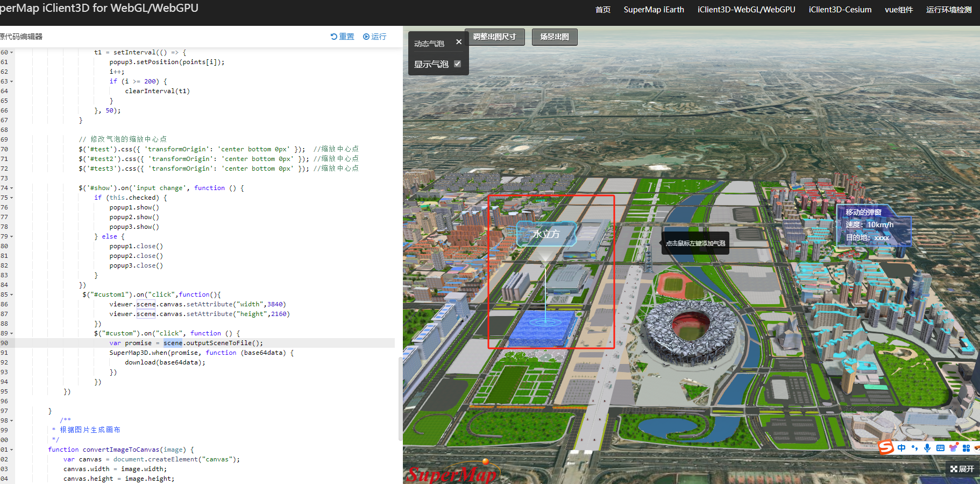Open the vue组件 nav item

[899, 10]
